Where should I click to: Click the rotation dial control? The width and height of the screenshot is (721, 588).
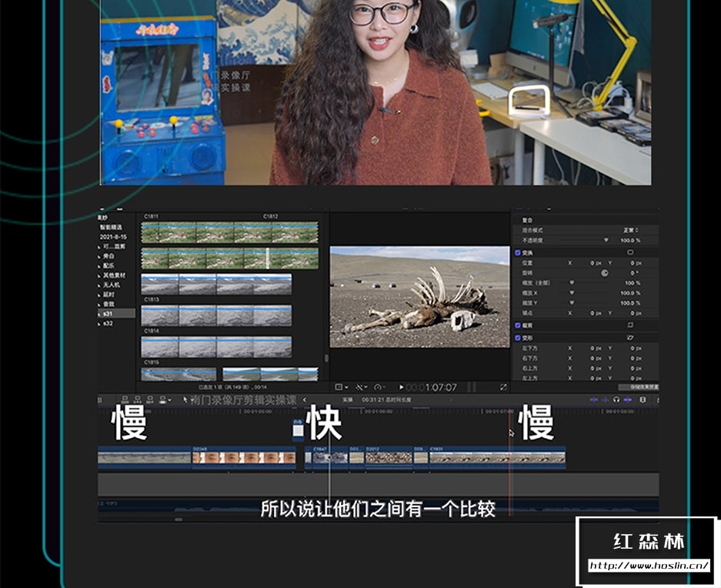pyautogui.click(x=605, y=273)
